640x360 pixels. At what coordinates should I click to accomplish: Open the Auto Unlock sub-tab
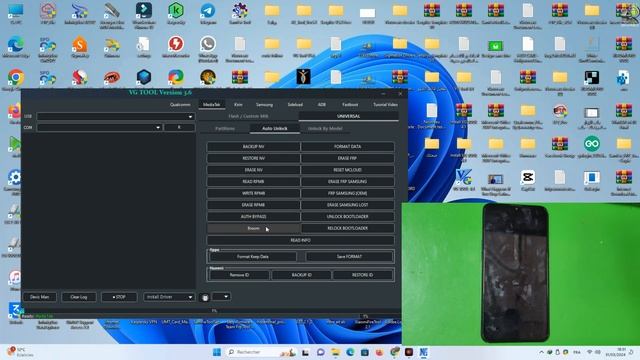tap(275, 128)
